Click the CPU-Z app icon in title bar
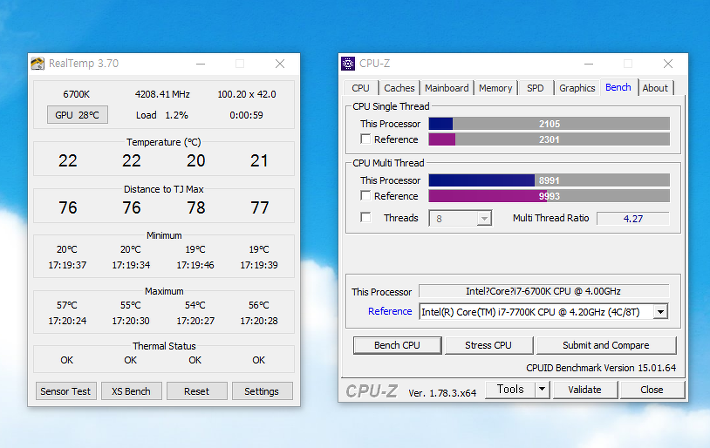The image size is (710, 448). click(x=348, y=64)
